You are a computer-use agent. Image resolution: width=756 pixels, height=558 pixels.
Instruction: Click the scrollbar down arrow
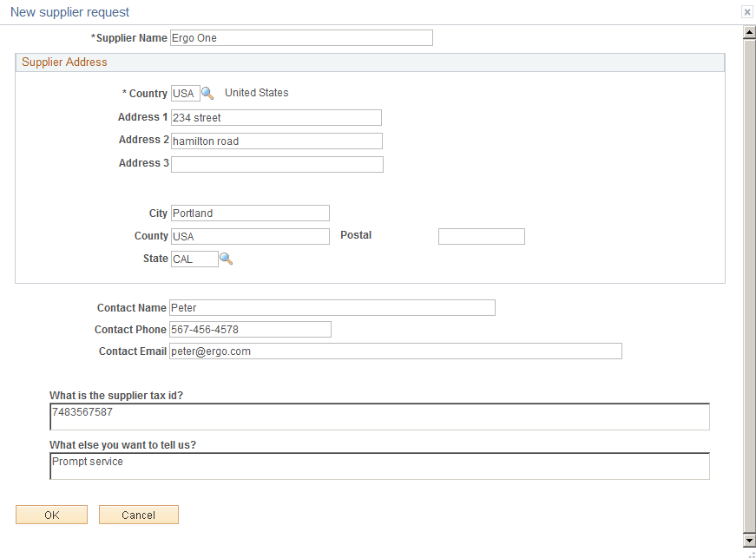coord(749,540)
